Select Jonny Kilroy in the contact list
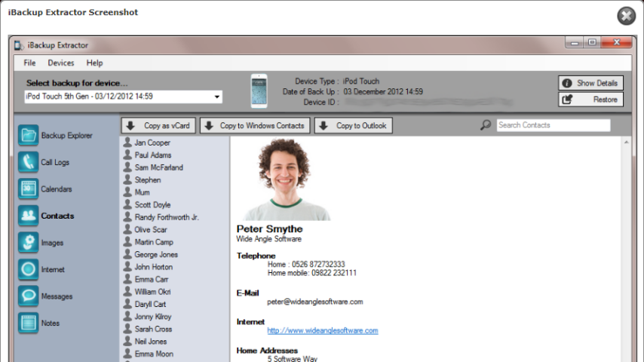 153,317
